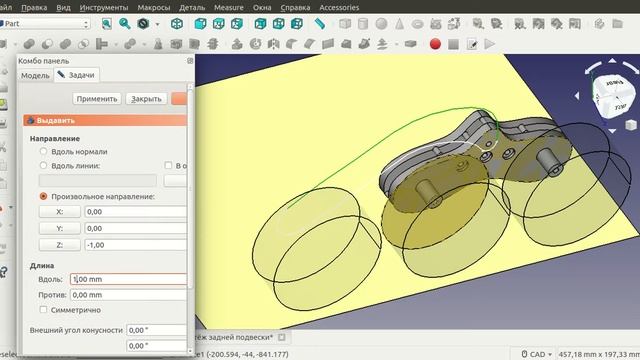Click the Extrude tool in toolbar

click(237, 44)
